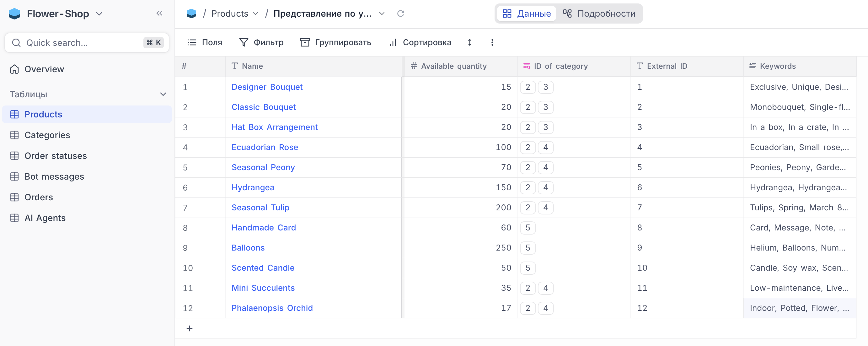Expand the Flower-Shop workspace dropdown
The image size is (868, 346).
(99, 14)
